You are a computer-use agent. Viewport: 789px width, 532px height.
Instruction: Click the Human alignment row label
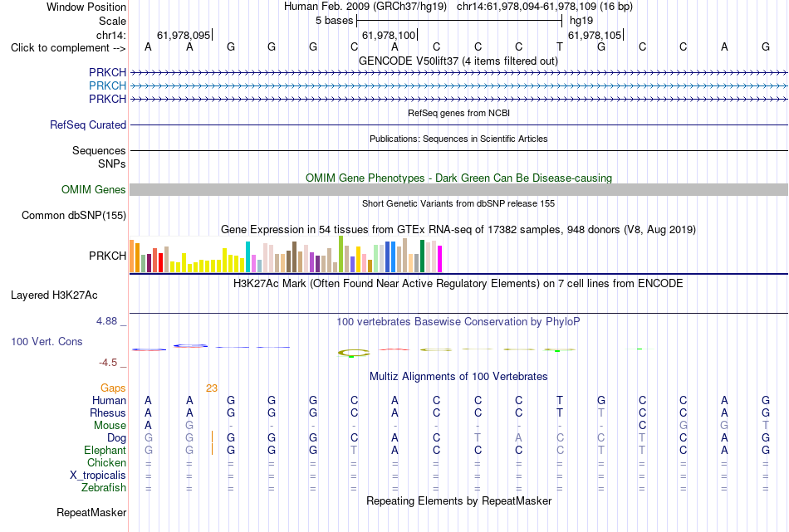tap(109, 401)
